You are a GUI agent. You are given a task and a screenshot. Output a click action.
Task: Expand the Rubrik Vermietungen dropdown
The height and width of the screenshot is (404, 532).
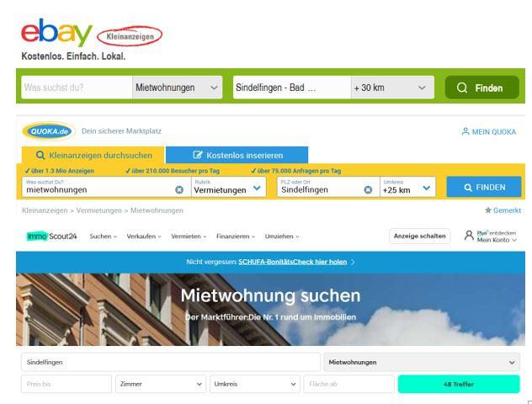pyautogui.click(x=227, y=187)
